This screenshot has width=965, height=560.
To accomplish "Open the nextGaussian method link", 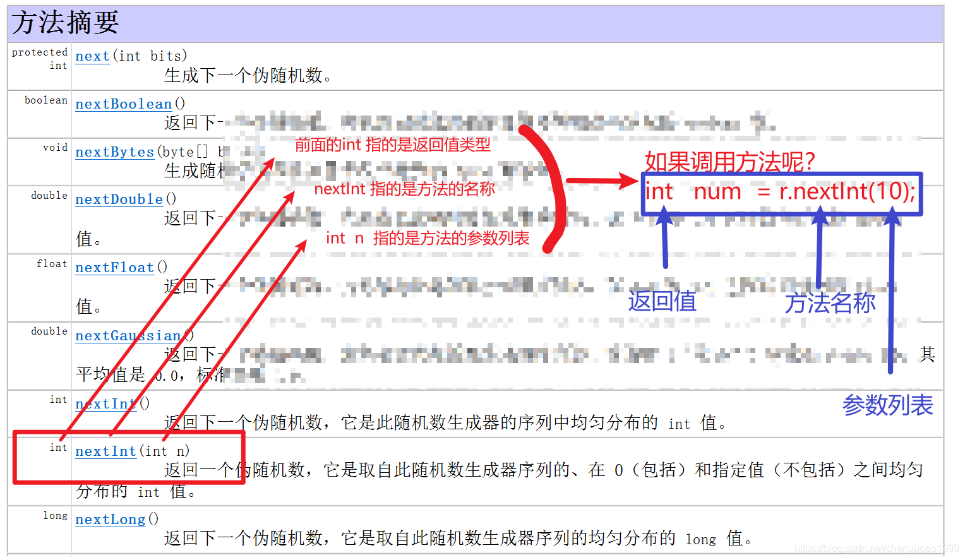I will tap(128, 336).
